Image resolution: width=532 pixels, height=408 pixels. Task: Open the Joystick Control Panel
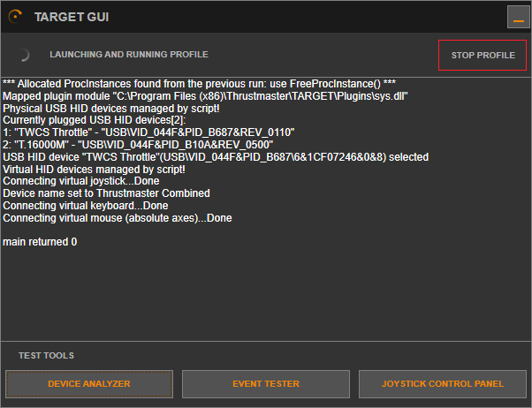point(443,384)
